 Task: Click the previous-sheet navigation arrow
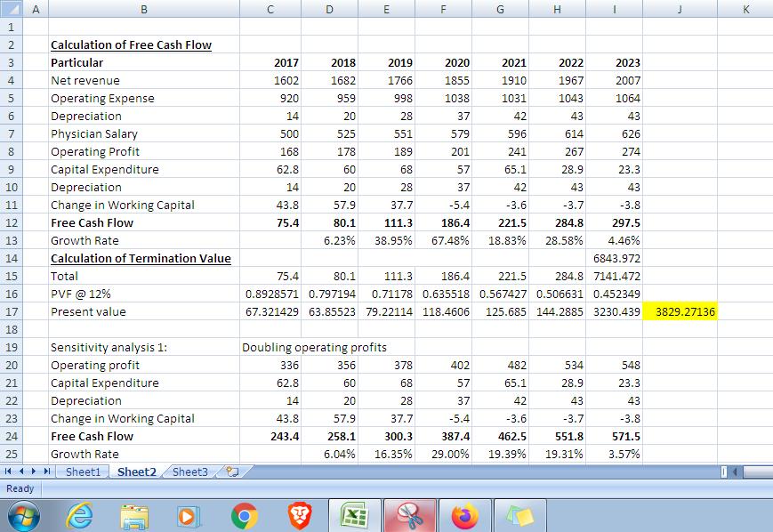click(23, 472)
